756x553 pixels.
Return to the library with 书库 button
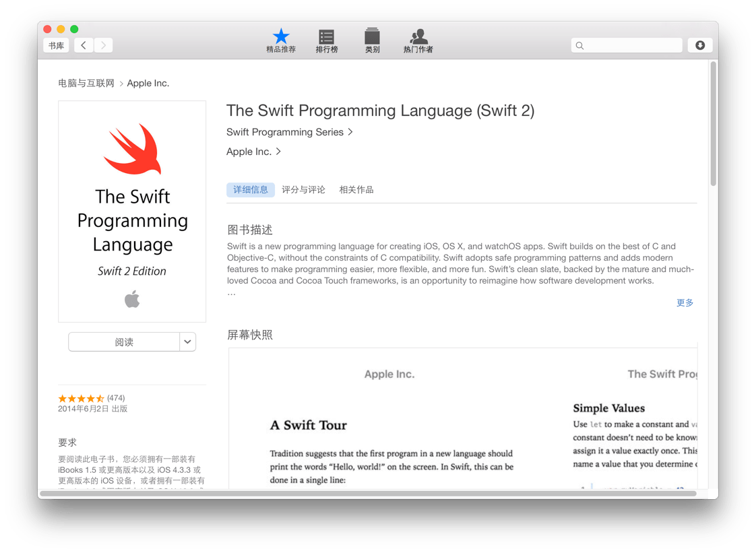point(55,45)
